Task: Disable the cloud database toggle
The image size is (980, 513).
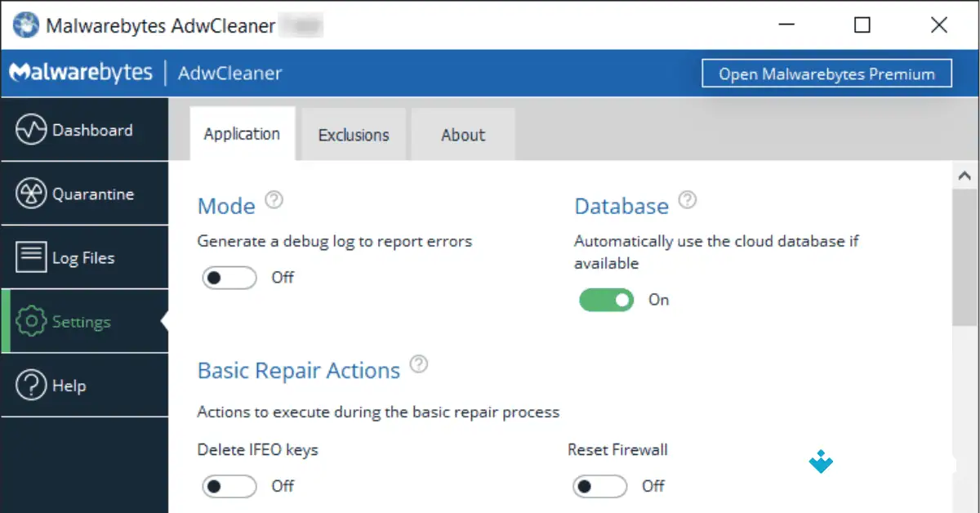Action: (x=606, y=300)
